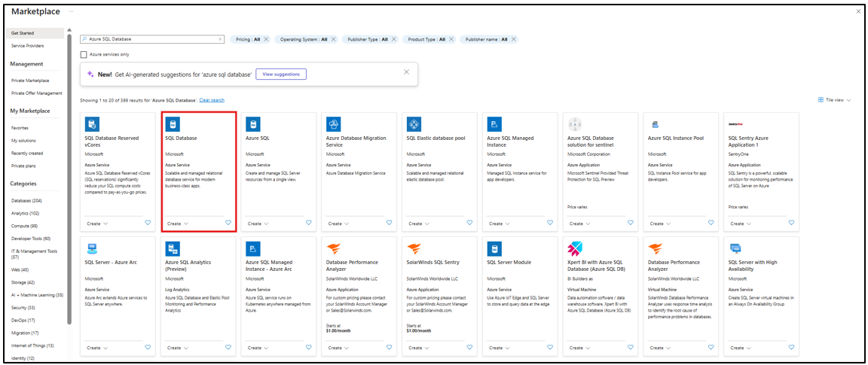Image resolution: width=868 pixels, height=365 pixels.
Task: Dismiss the AI-generated suggestions banner
Action: pyautogui.click(x=406, y=72)
